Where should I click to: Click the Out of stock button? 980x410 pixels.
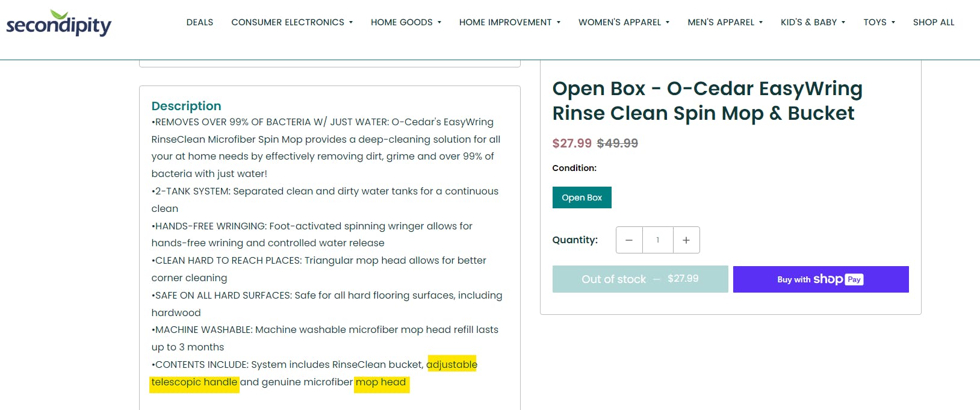640,279
